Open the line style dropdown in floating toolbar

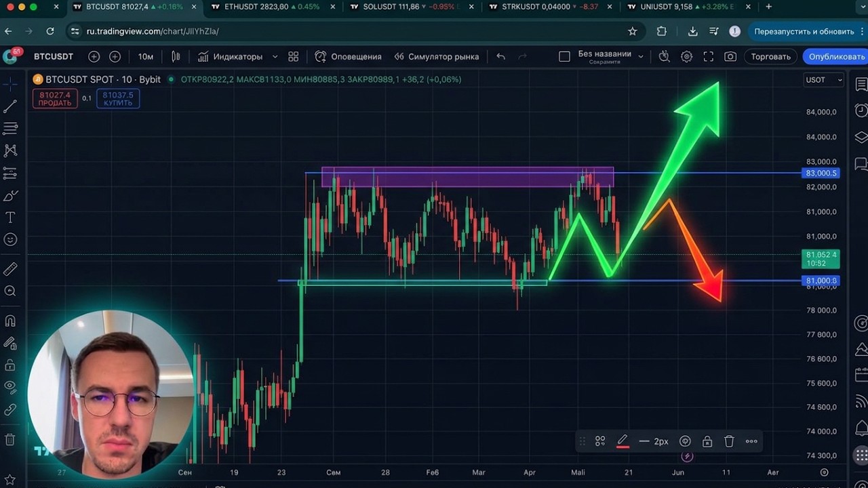tap(654, 441)
